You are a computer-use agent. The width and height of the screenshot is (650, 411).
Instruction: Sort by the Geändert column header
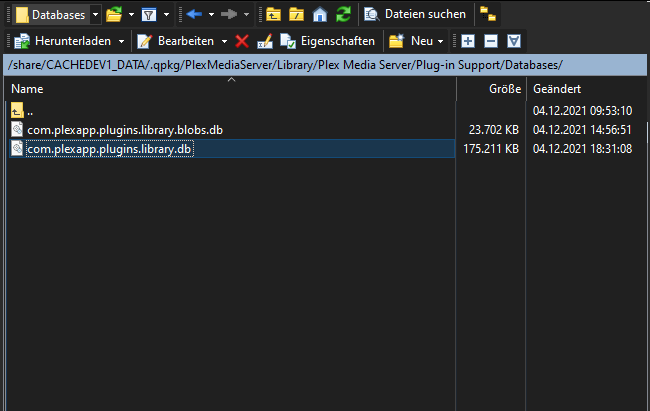tap(585, 89)
